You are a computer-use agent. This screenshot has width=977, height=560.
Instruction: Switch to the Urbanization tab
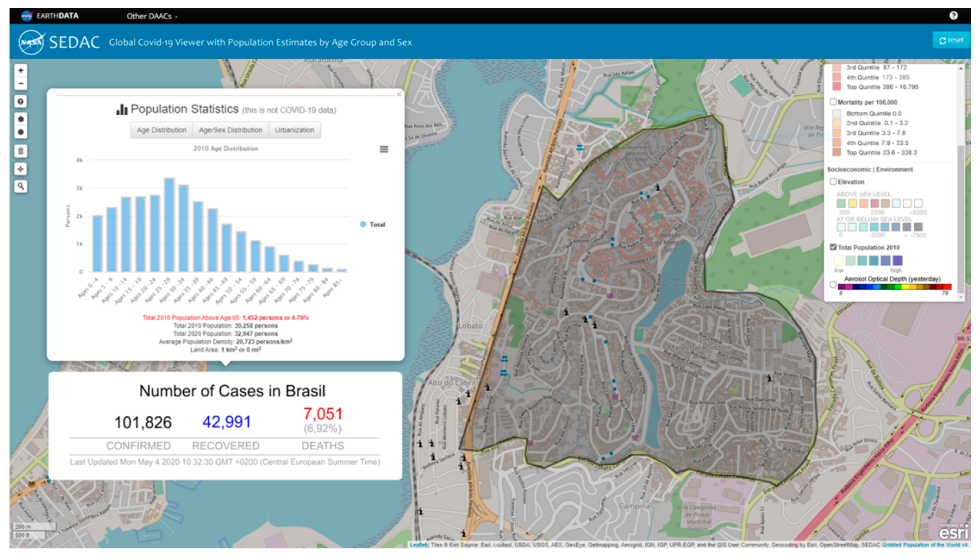(294, 130)
